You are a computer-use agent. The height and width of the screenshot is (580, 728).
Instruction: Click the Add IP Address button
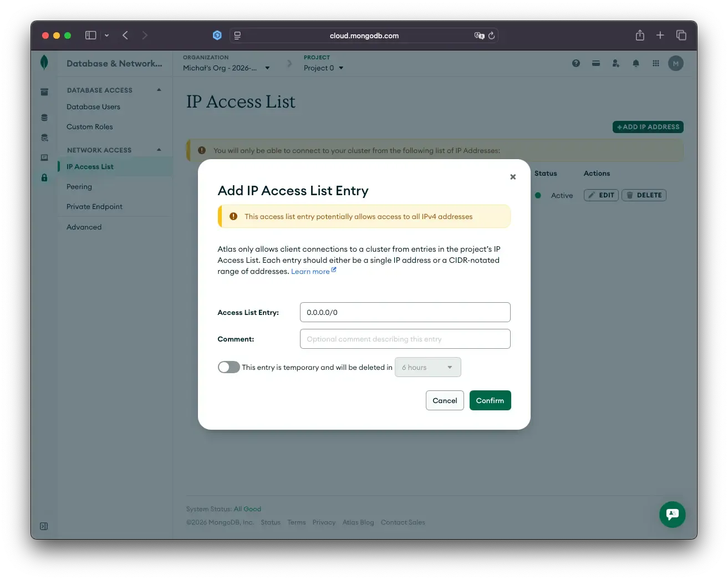(648, 127)
